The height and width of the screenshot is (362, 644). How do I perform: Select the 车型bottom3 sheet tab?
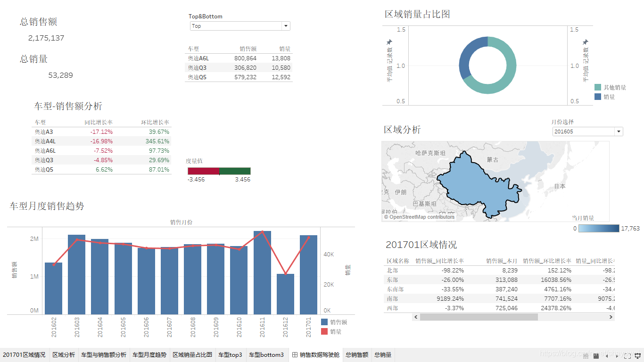click(x=266, y=355)
